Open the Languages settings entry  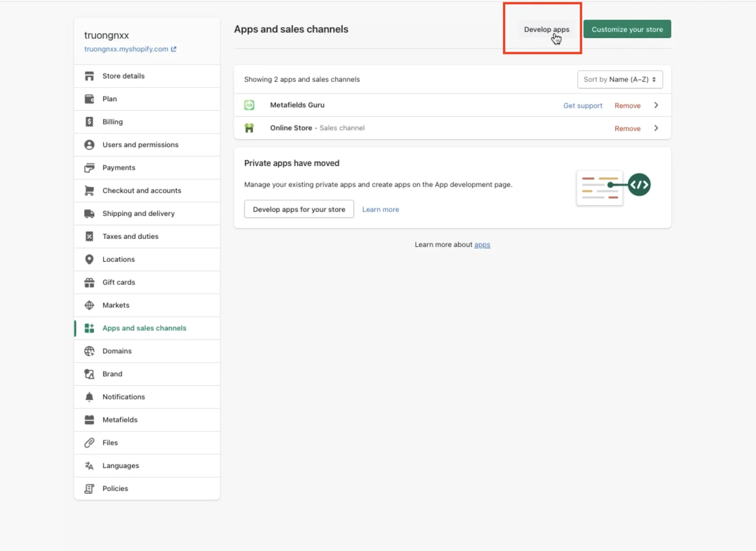tap(121, 465)
